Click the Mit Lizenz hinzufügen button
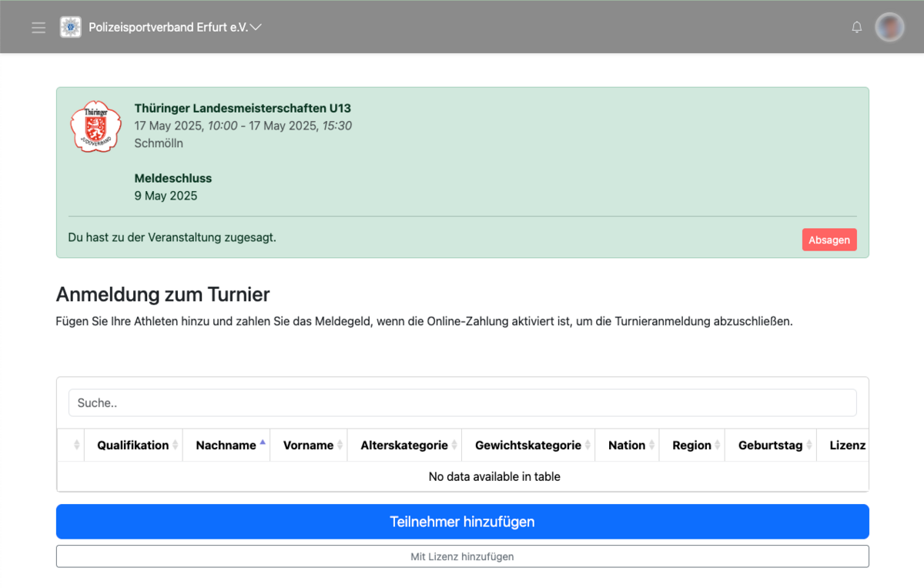 click(x=462, y=556)
